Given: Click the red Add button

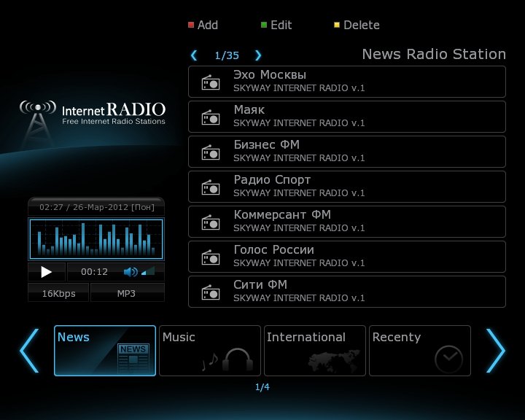Looking at the screenshot, I should tap(203, 25).
